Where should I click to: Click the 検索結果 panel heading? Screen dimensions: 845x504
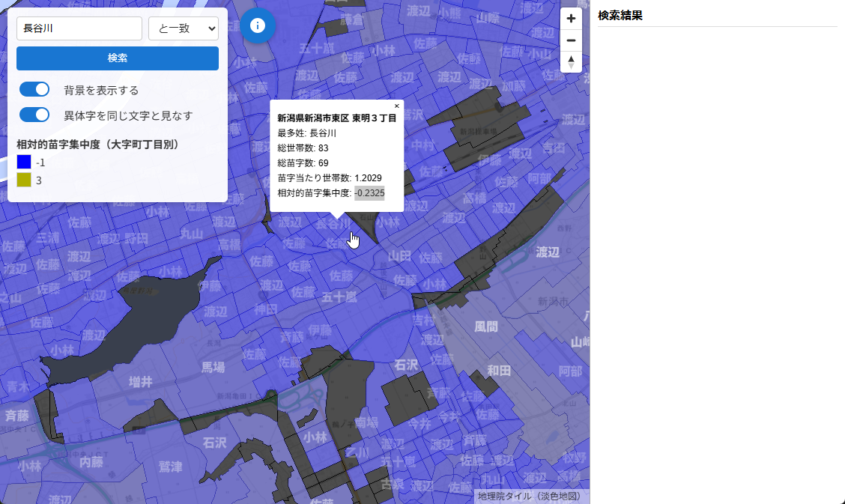620,14
